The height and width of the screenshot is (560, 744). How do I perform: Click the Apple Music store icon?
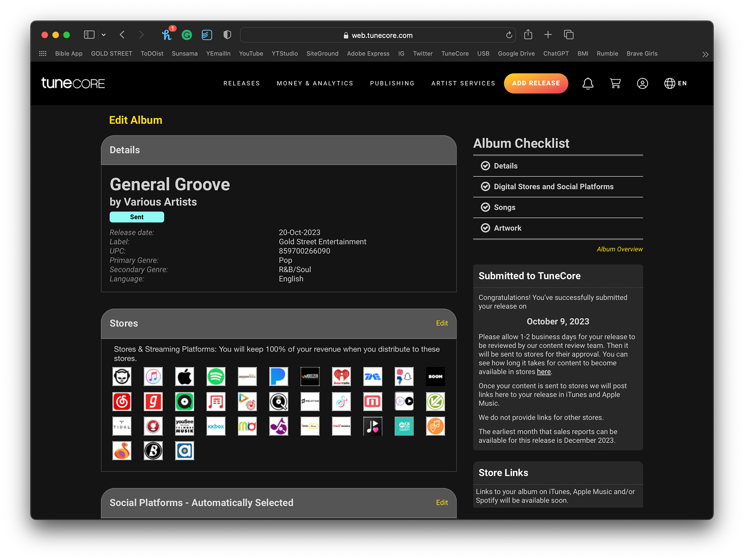184,376
